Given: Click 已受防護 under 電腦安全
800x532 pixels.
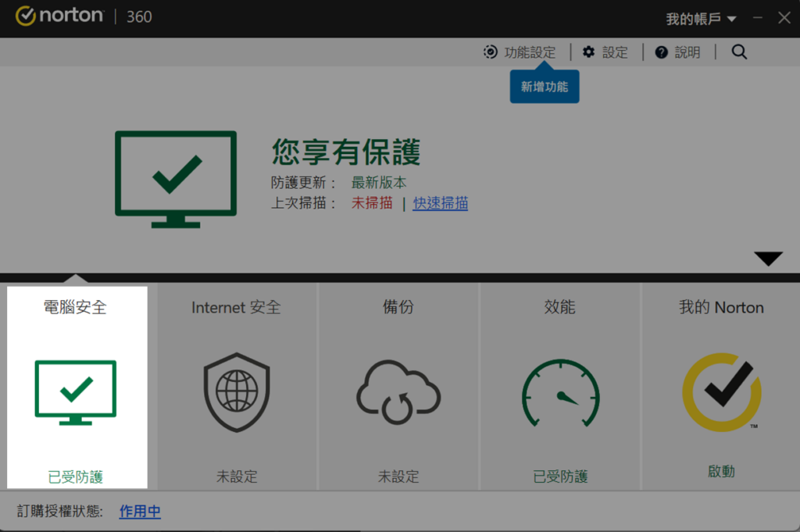Looking at the screenshot, I should point(76,477).
